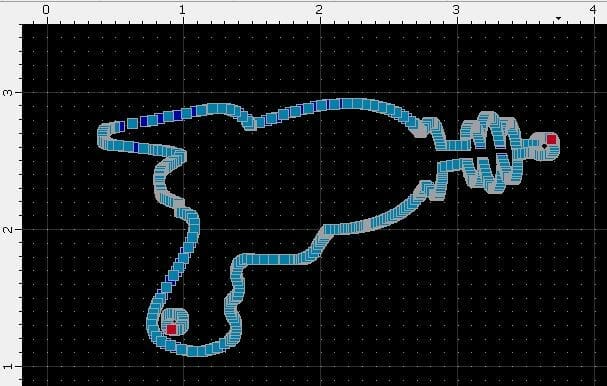Select the red square at the lower-left path end
The image size is (607, 386).
point(171,329)
